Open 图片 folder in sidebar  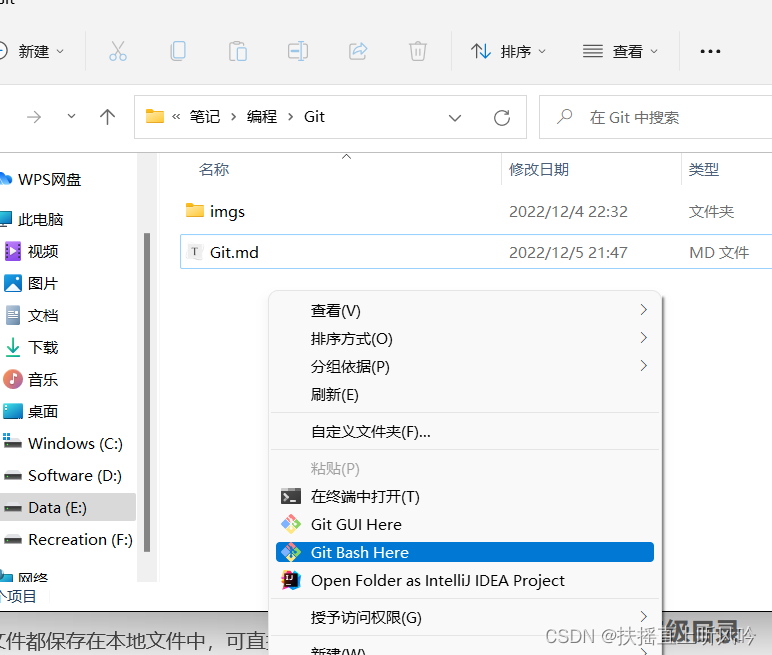[x=43, y=283]
